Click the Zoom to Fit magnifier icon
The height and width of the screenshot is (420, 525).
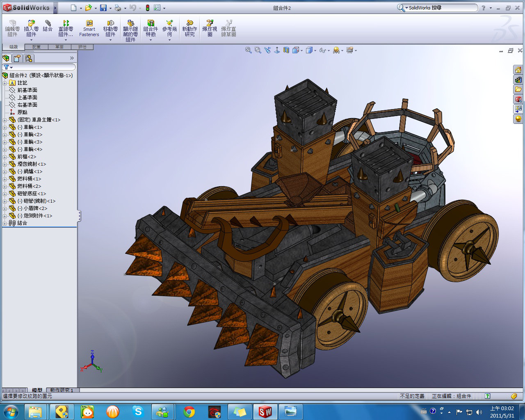click(x=248, y=50)
